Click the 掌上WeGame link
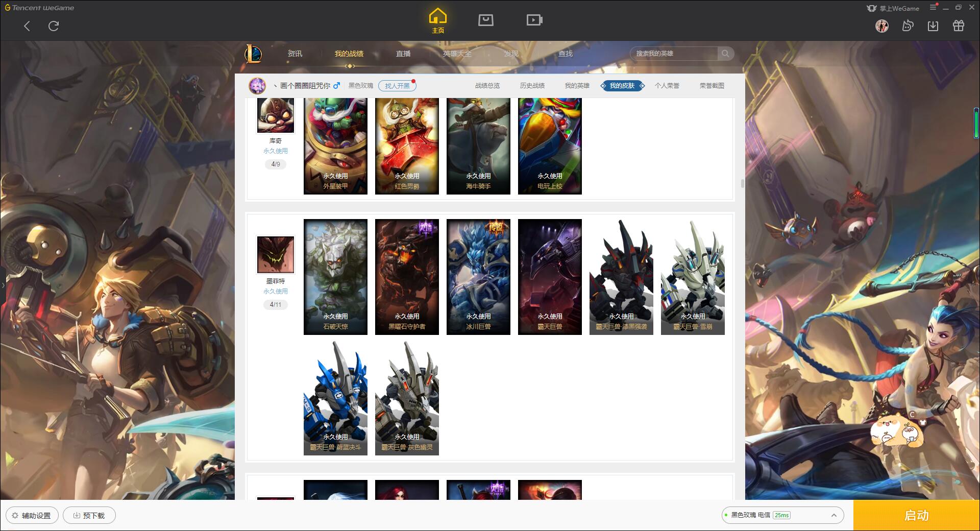 coord(893,8)
